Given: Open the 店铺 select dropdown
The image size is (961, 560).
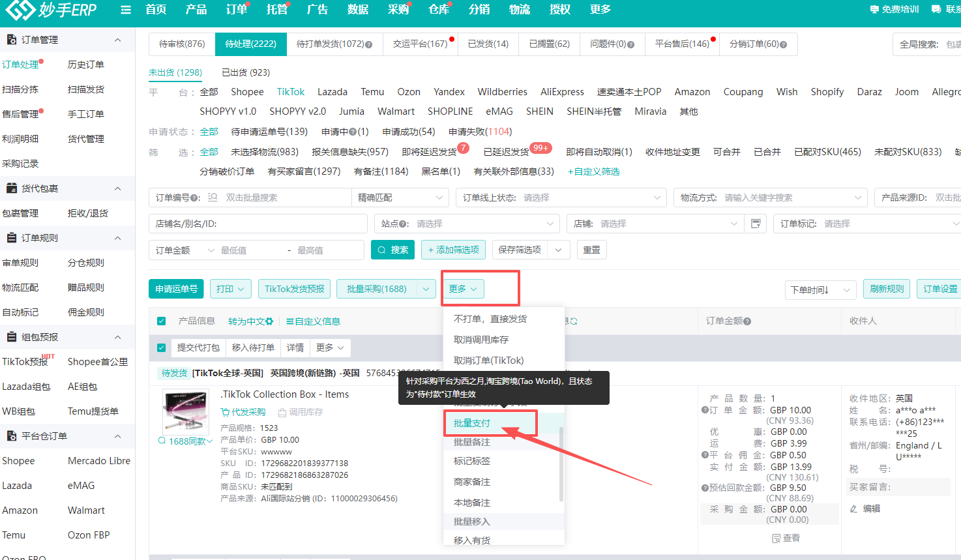Looking at the screenshot, I should [655, 224].
